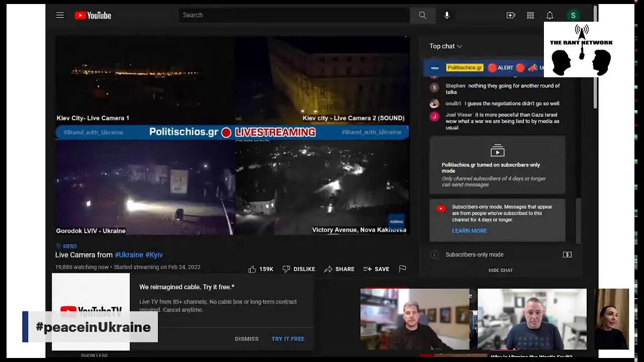This screenshot has height=362, width=644.
Task: Click the chat panel scrollbar
Action: [578, 220]
